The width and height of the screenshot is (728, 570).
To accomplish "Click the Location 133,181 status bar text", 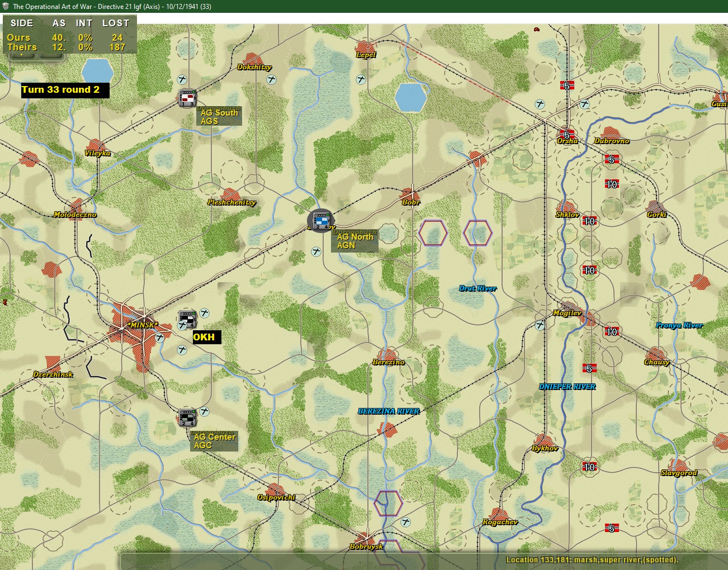I will pos(592,560).
